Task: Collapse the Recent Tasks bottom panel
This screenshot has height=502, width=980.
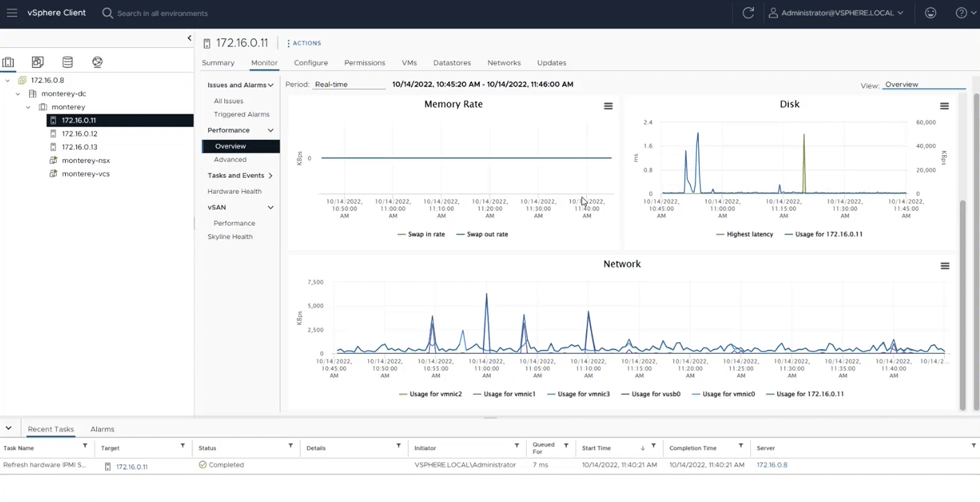Action: point(8,429)
